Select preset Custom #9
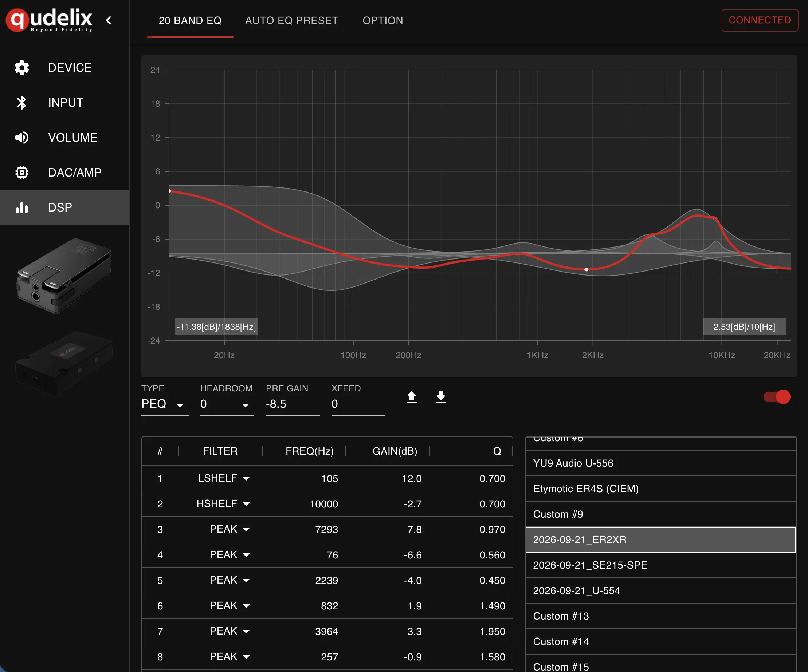Viewport: 808px width, 672px height. (660, 514)
